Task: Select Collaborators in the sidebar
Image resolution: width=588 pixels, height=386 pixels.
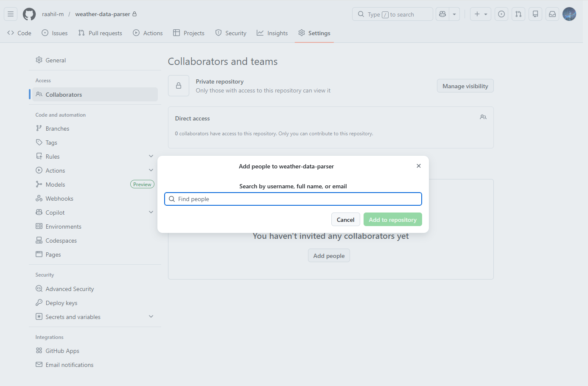Action: pos(95,94)
